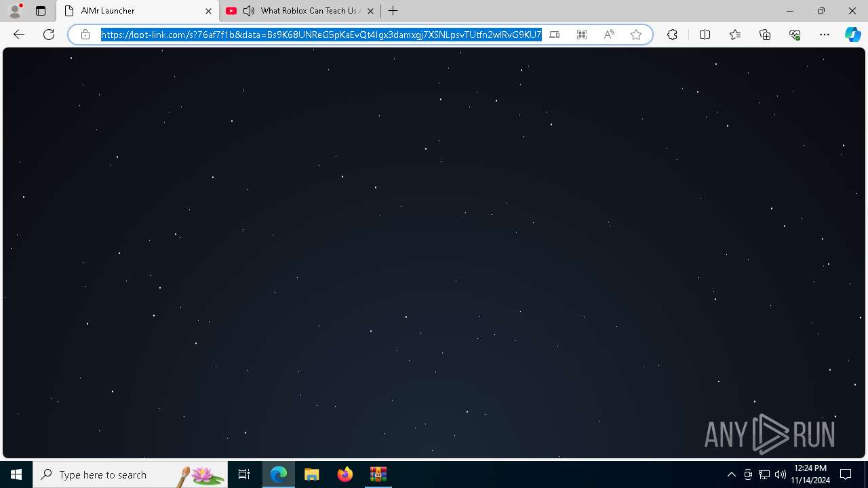Viewport: 868px width, 488px height.
Task: Go back to the previous page
Action: 19,35
